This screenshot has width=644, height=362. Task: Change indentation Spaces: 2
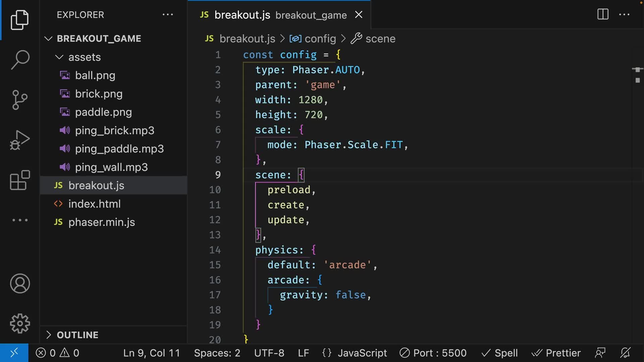click(x=217, y=353)
